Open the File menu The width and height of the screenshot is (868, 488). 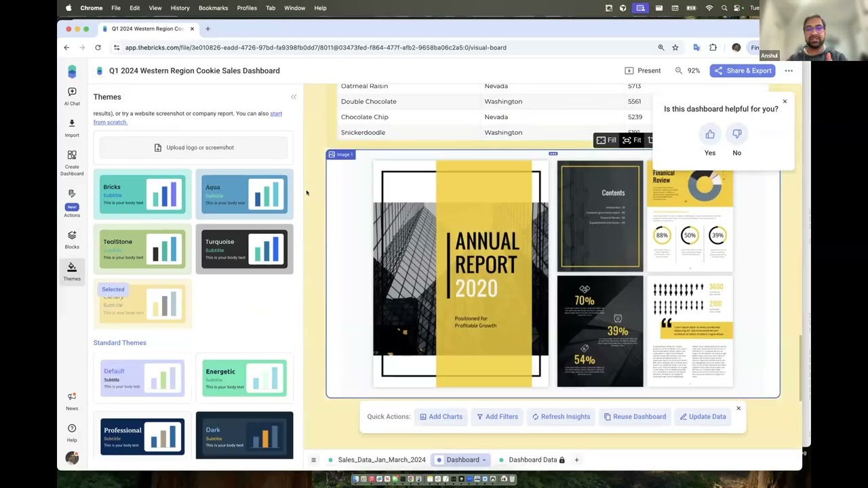pos(116,8)
